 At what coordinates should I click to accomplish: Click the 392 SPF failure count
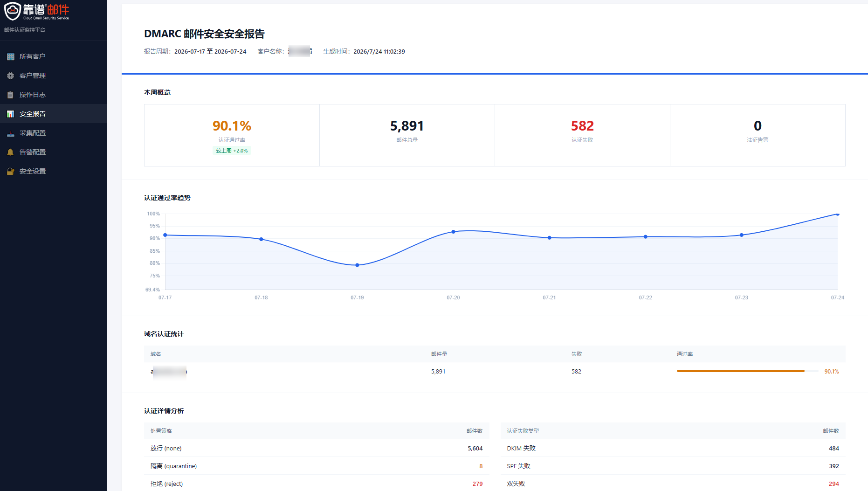pos(834,466)
